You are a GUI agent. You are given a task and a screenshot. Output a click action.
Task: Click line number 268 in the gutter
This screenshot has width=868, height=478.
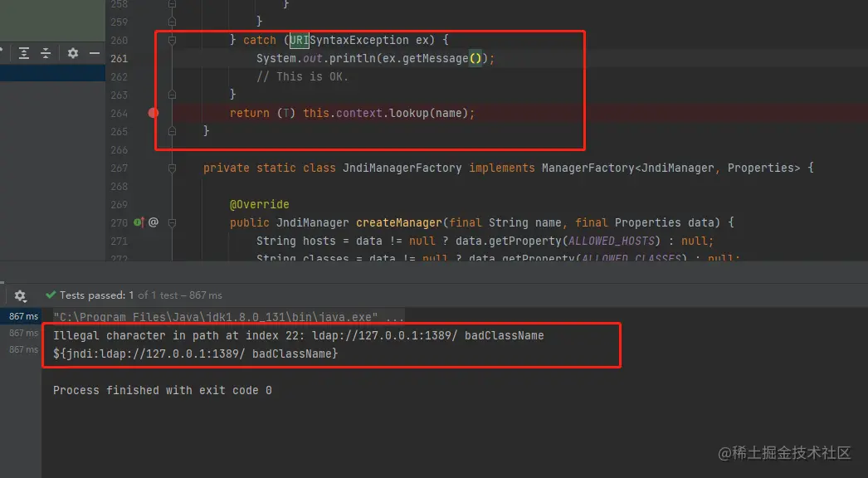119,186
